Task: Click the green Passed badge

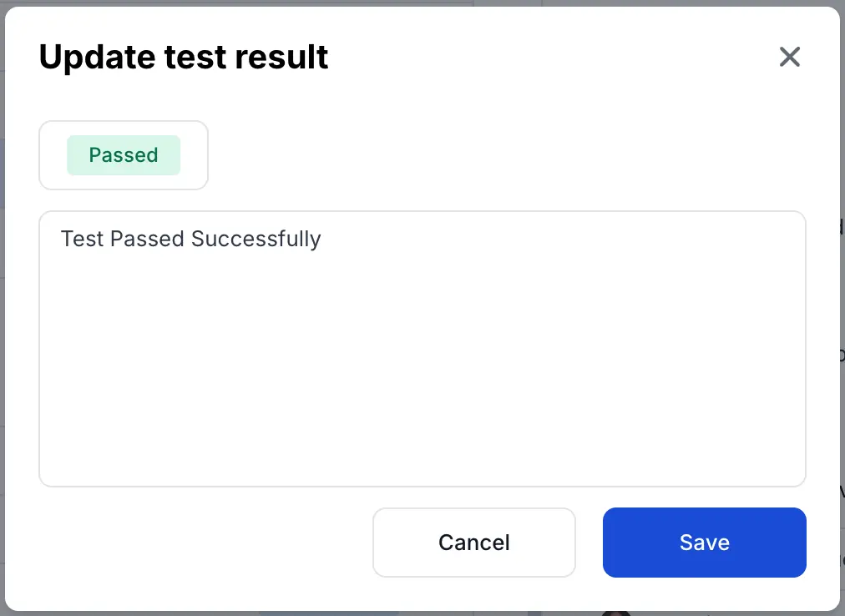Action: pos(124,155)
